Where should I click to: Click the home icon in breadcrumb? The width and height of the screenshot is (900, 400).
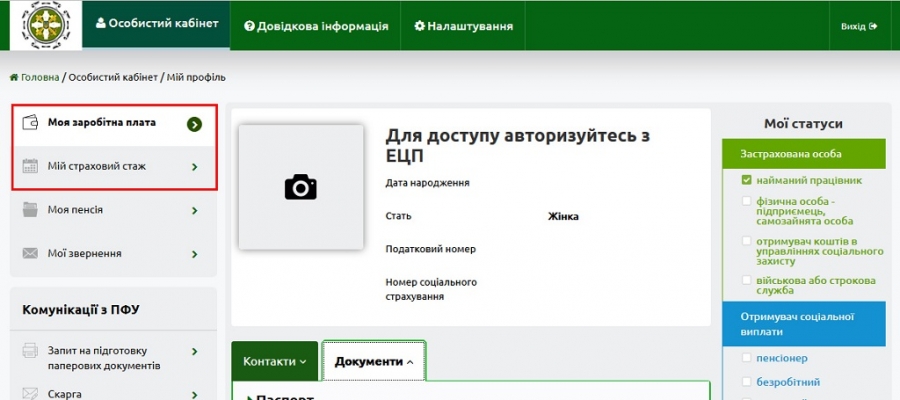(x=14, y=77)
